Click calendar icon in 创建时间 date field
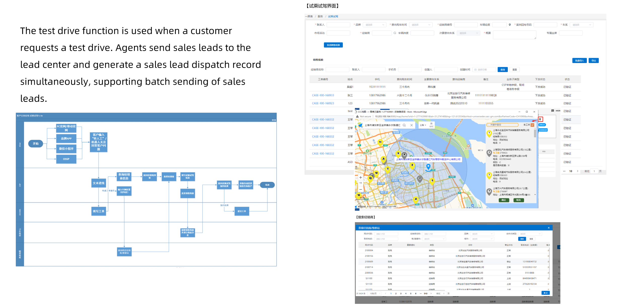This screenshot has height=307, width=644. point(476,70)
